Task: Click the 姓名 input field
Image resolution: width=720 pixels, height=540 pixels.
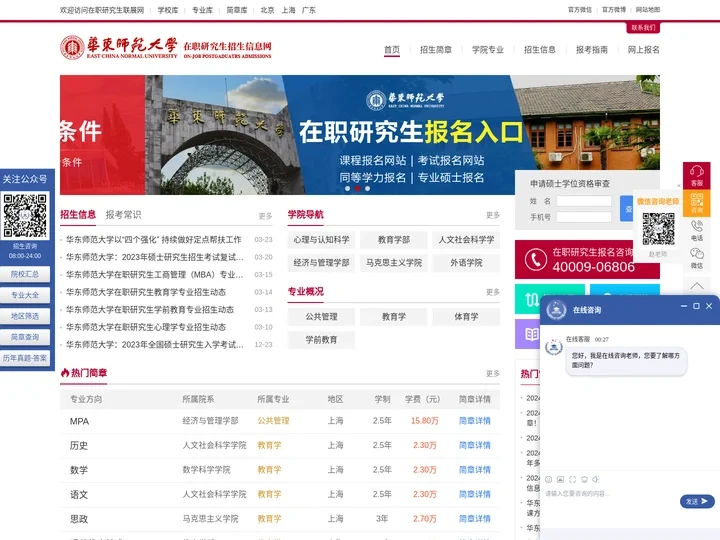Action: point(584,201)
